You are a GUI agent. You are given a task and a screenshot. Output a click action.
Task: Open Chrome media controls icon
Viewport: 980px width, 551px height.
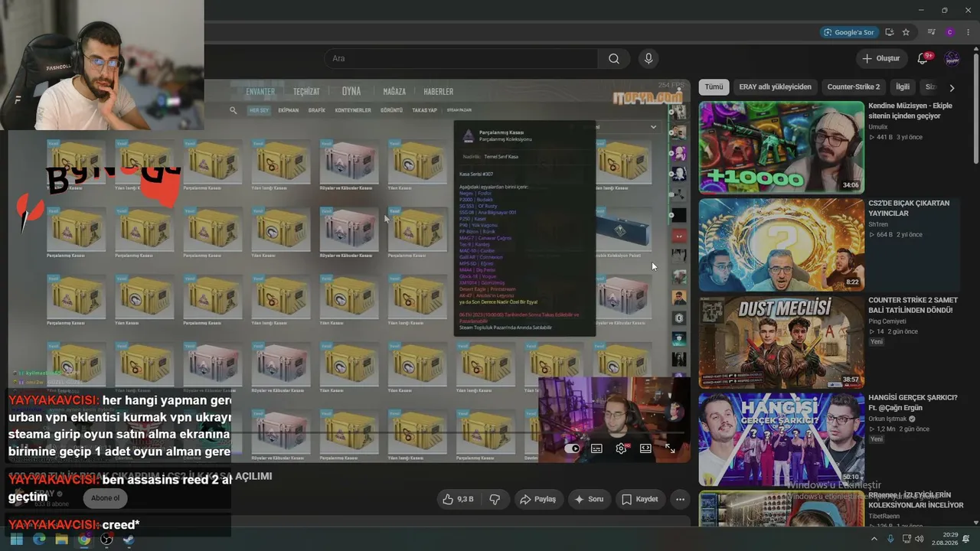click(x=931, y=32)
